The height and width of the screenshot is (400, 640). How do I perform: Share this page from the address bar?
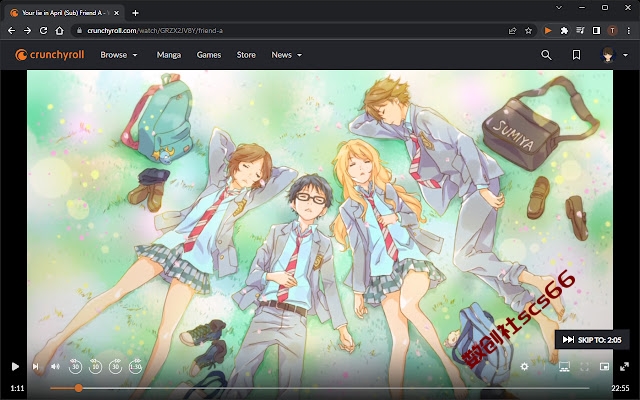coord(512,31)
